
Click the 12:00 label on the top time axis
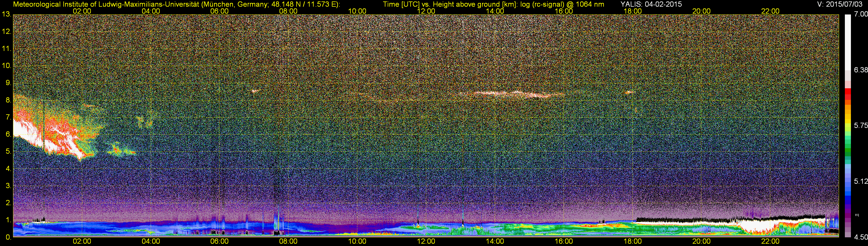426,11
